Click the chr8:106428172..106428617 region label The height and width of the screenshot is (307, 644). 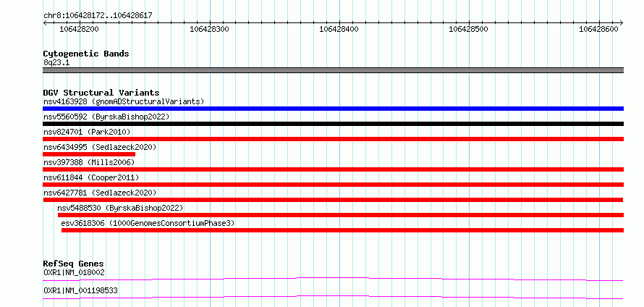(98, 15)
